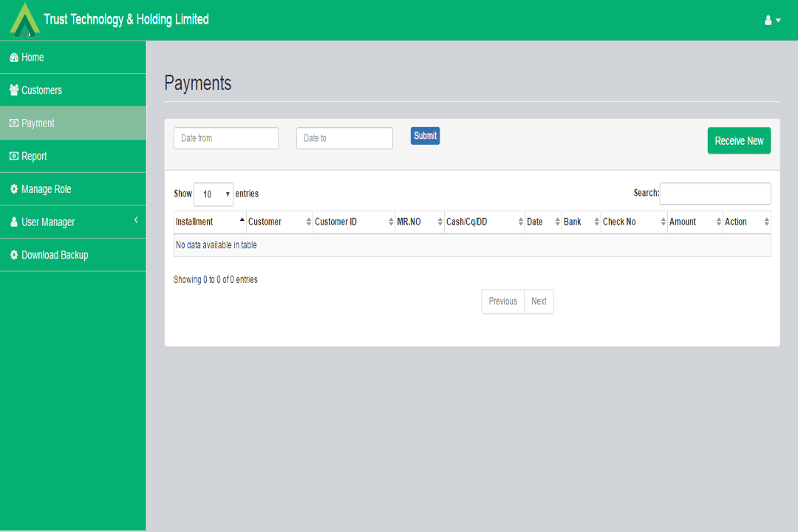Click the User Manager person icon
The width and height of the screenshot is (798, 532).
pyautogui.click(x=13, y=222)
